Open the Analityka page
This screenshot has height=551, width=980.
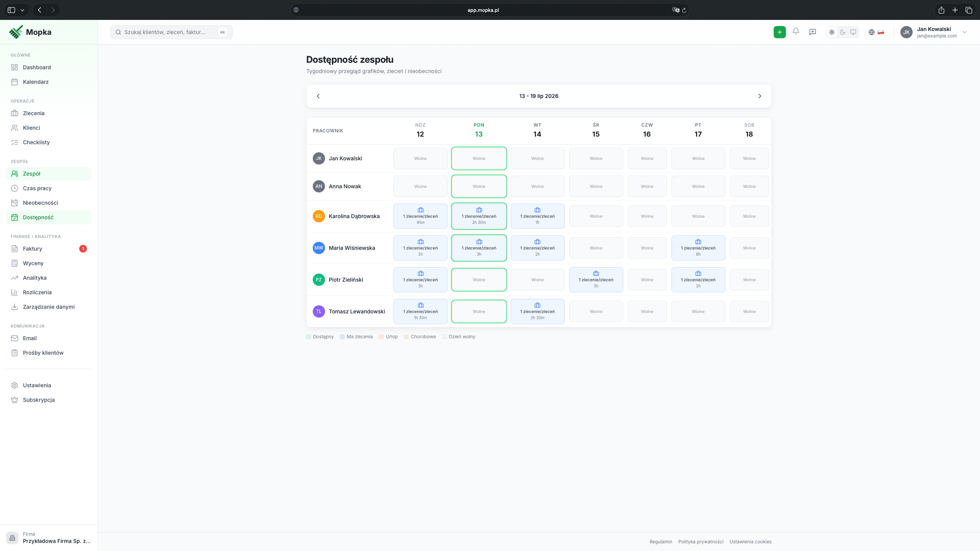click(49, 278)
